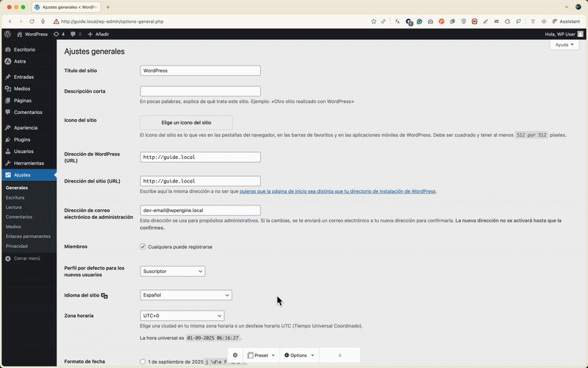Click the WordPress logo in admin bar
The image size is (588, 368).
click(7, 34)
